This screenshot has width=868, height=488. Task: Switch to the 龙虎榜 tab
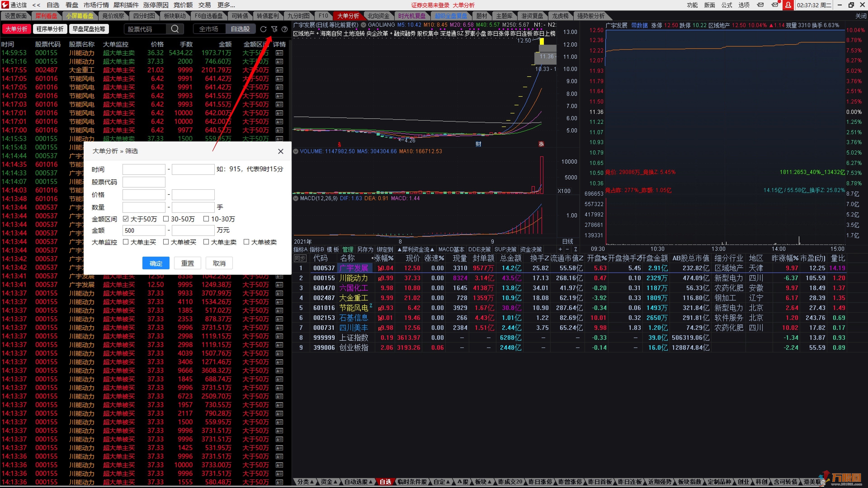[560, 16]
